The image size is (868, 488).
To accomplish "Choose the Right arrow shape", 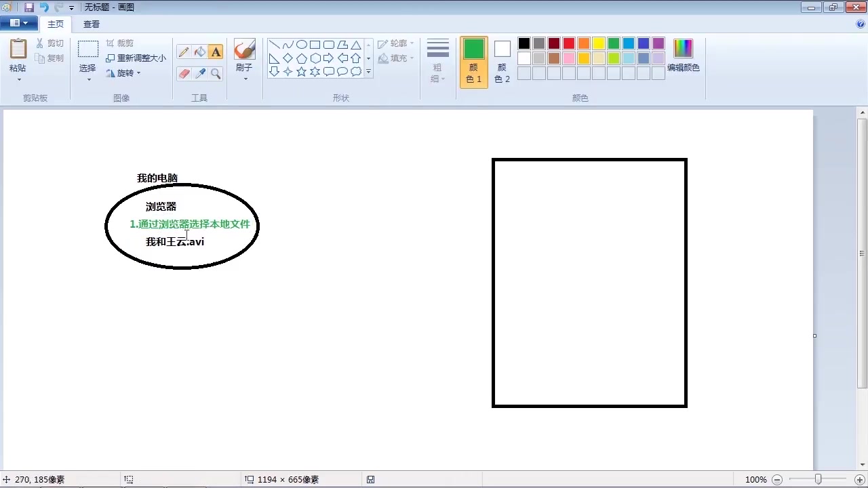I will (329, 58).
